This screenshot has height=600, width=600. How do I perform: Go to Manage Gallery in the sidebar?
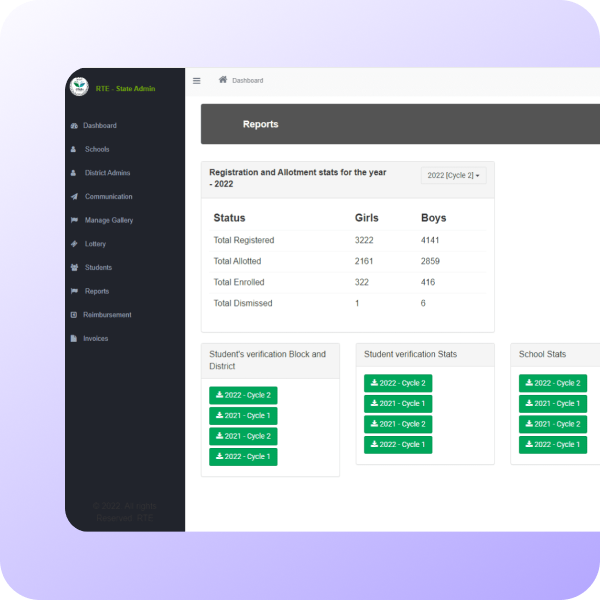pos(108,220)
